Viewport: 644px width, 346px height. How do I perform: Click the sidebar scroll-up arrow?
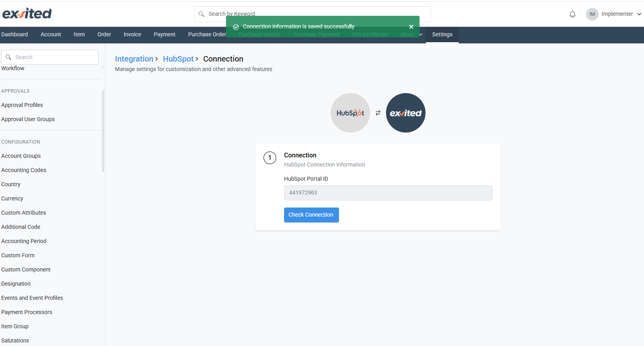coord(103,67)
